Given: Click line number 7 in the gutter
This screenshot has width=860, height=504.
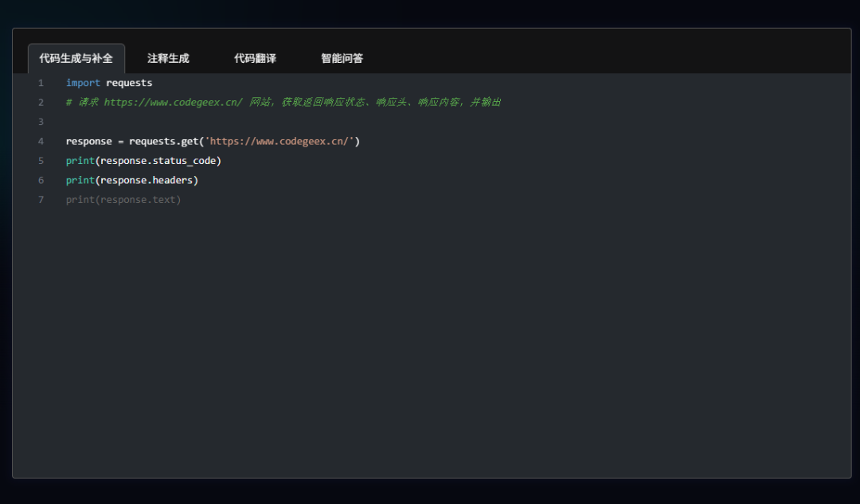Looking at the screenshot, I should pos(41,199).
